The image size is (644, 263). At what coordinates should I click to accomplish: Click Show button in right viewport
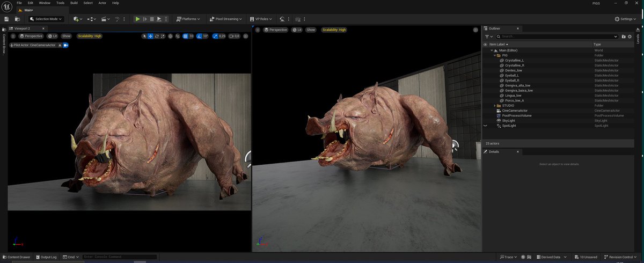(x=311, y=30)
